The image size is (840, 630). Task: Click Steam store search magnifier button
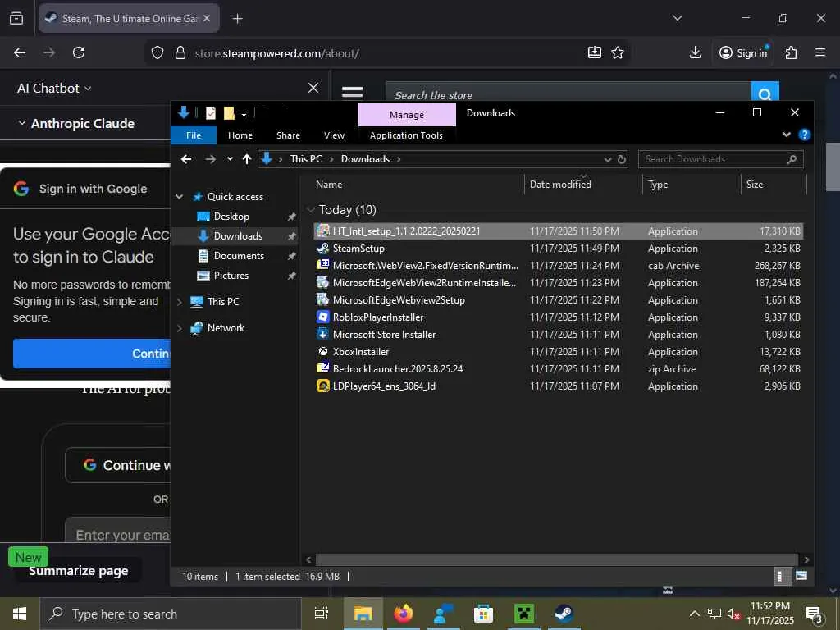click(765, 94)
